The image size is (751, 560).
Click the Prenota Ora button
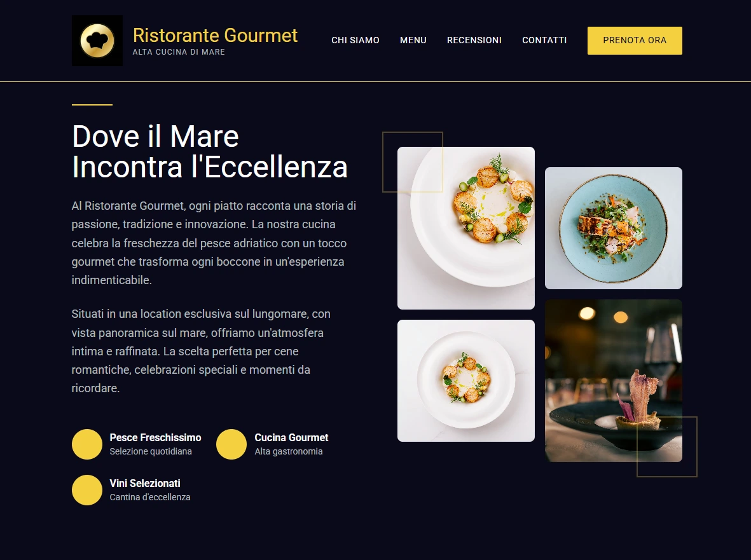635,41
